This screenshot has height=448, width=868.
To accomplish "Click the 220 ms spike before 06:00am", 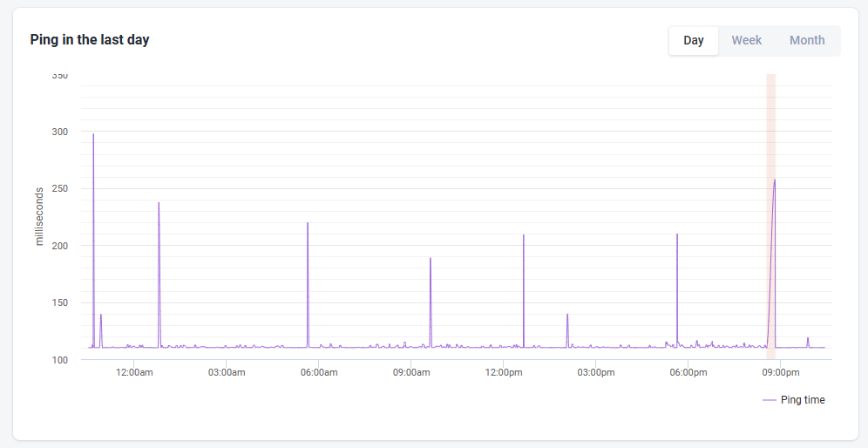I will tap(308, 222).
